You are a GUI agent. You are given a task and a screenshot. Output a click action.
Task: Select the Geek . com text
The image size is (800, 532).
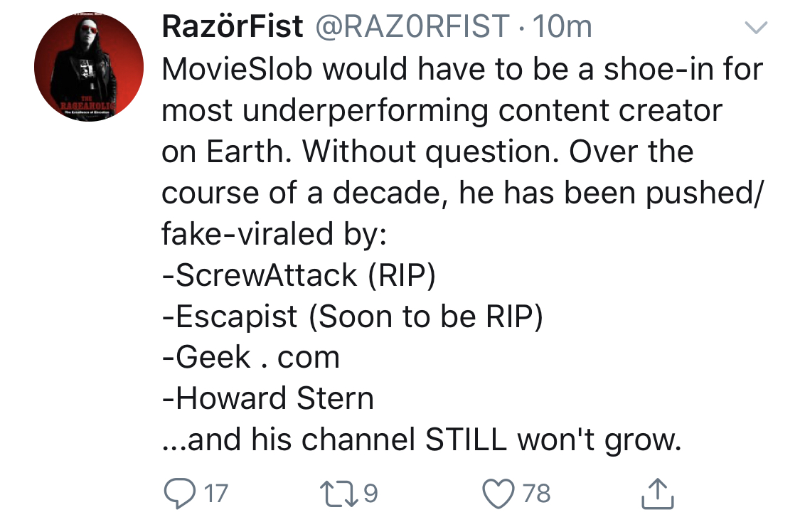click(257, 357)
